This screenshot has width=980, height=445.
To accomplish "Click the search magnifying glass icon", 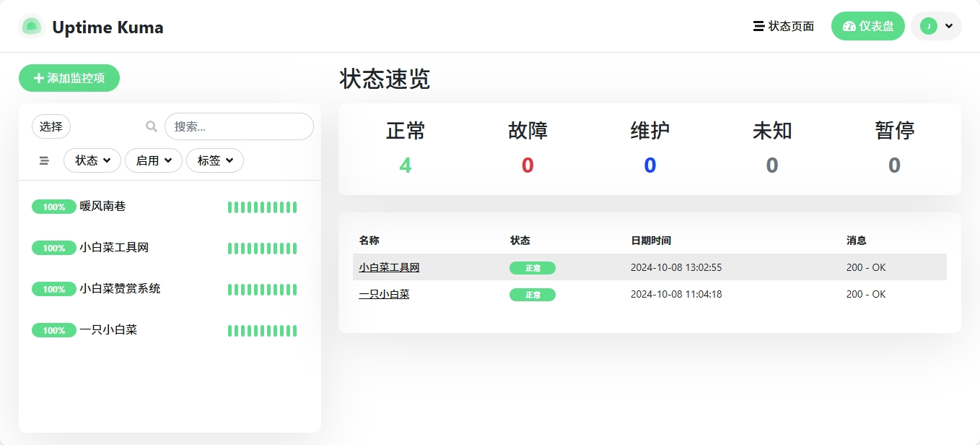I will 151,126.
